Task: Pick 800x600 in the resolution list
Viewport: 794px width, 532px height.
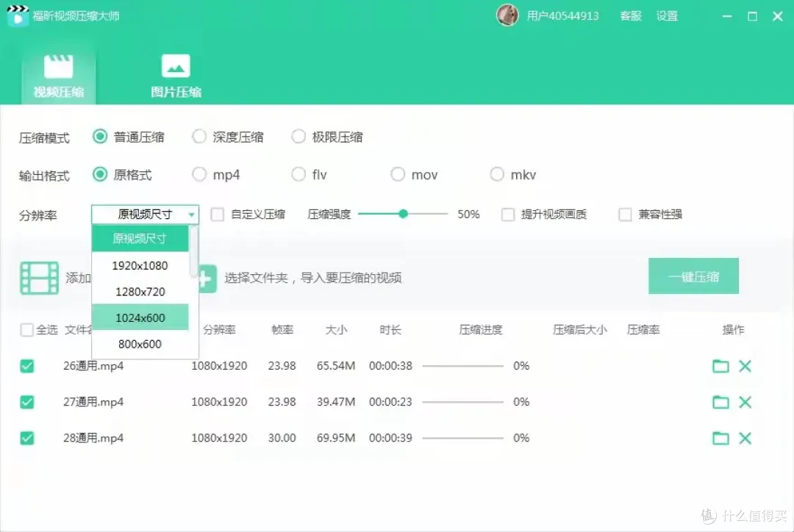Action: pos(140,344)
